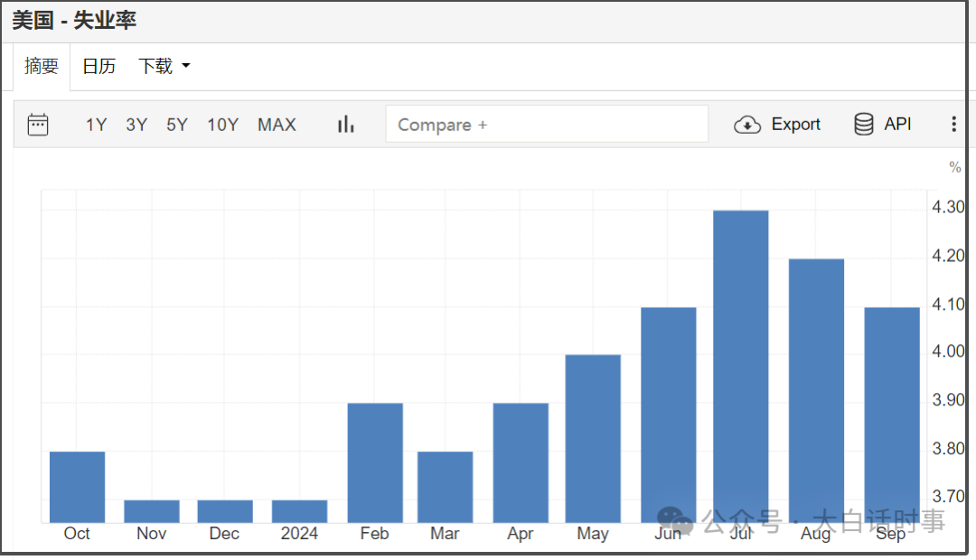Open the three-dot more options menu
The image size is (976, 560).
click(x=953, y=124)
